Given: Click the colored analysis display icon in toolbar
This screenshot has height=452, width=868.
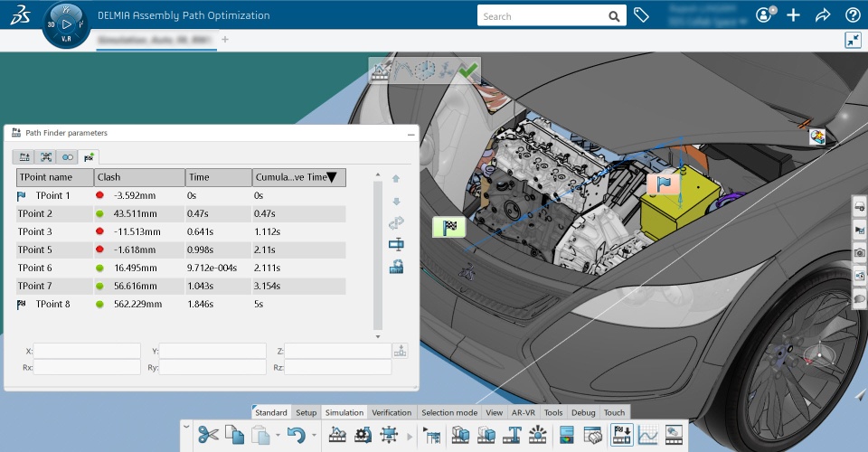Looking at the screenshot, I should 566,435.
